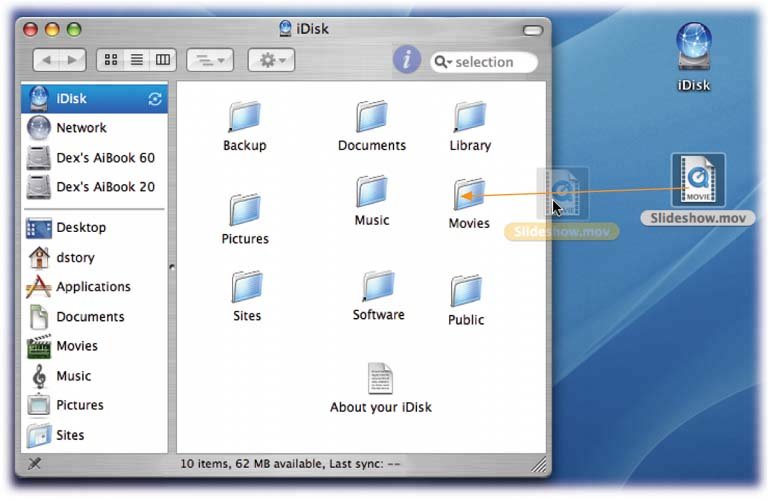
Task: Select Applications in the sidebar
Action: click(93, 287)
